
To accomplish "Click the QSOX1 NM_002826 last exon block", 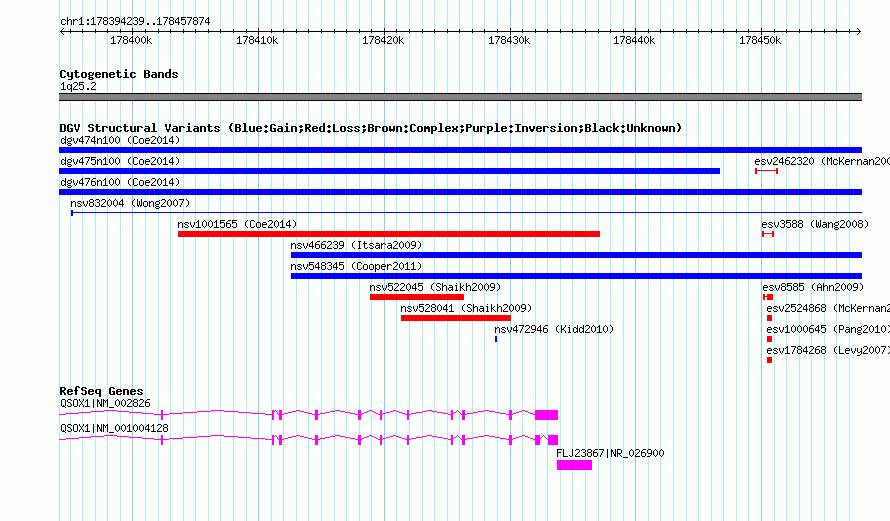I will click(547, 415).
